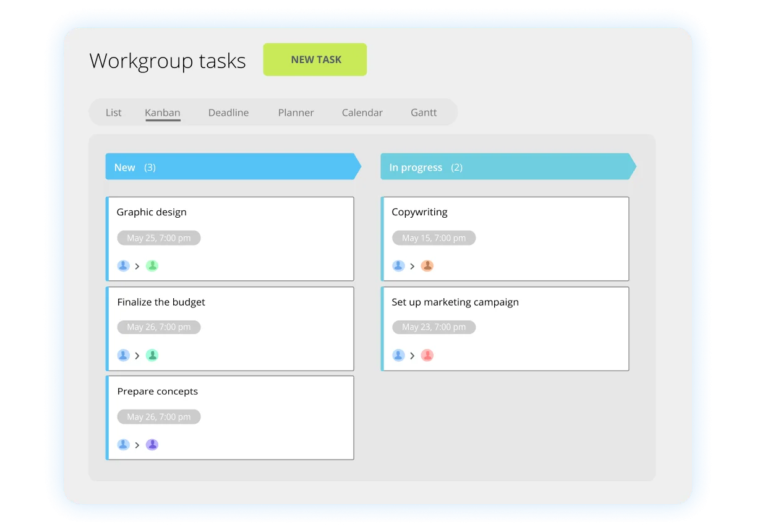Viewport: 757px width, 532px height.
Task: Open the Finalize the budget task
Action: point(161,302)
